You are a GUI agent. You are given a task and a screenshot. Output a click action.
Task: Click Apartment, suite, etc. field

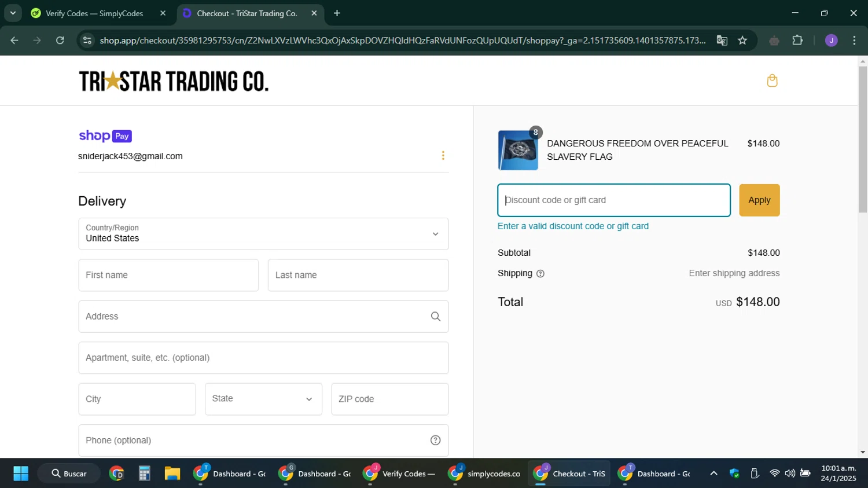[x=263, y=358]
